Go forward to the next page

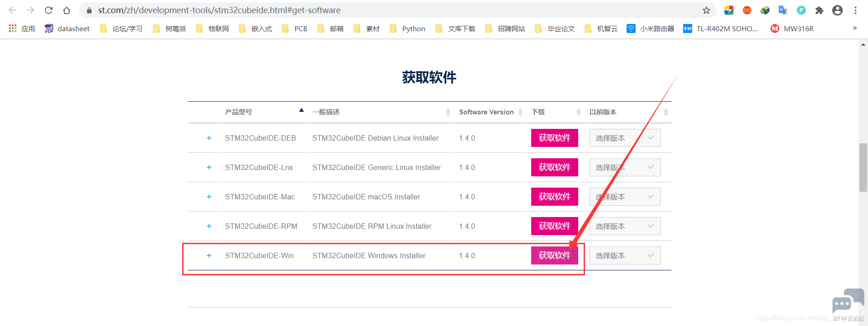coord(30,10)
